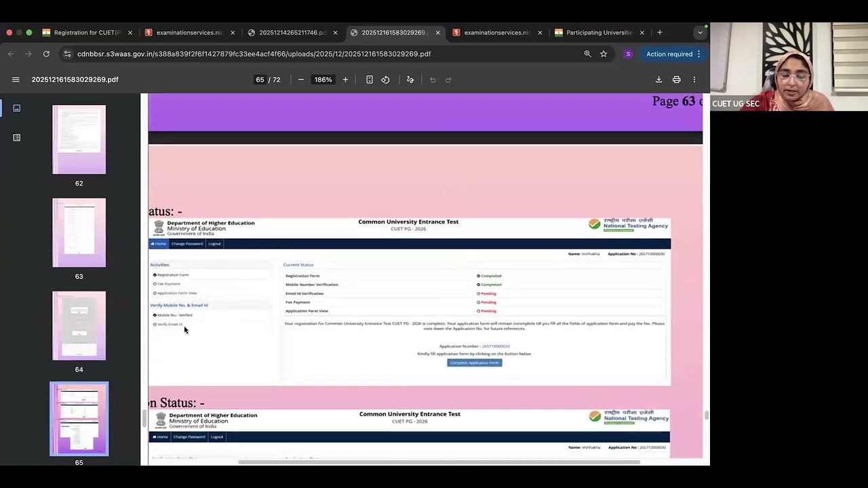The image size is (868, 488).
Task: Close the 20251214265211746.pdf tab
Action: click(335, 33)
